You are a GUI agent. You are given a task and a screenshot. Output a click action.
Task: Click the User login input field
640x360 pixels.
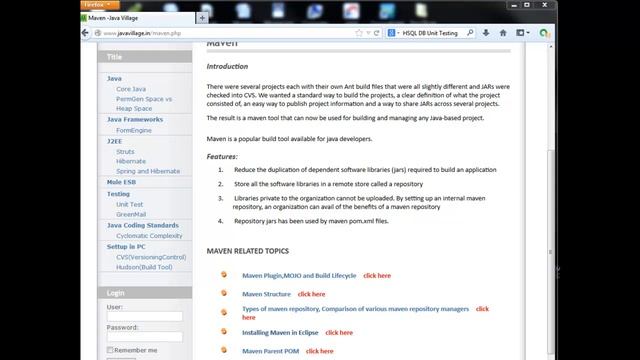click(x=144, y=316)
